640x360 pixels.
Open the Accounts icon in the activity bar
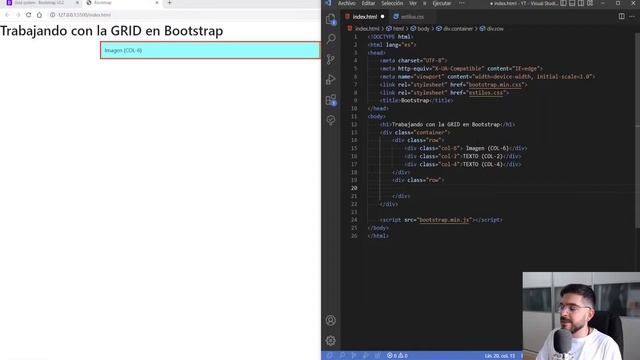(x=331, y=320)
